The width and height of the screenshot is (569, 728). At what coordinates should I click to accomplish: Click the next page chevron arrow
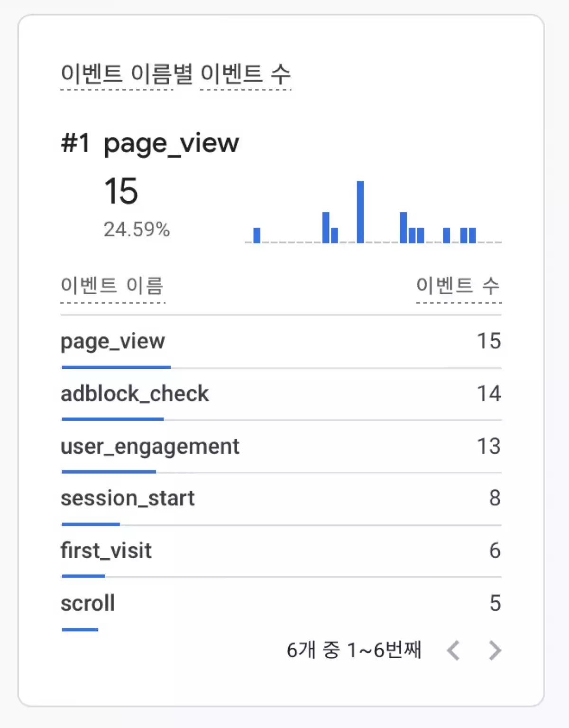495,650
